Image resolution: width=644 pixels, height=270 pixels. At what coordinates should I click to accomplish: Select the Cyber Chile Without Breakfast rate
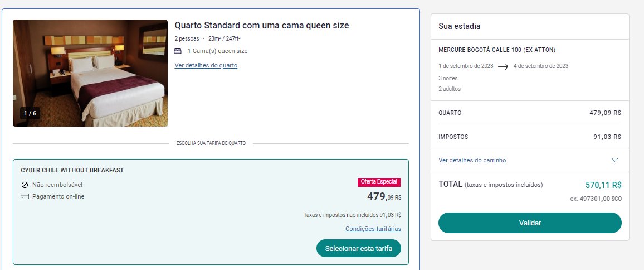tap(72, 170)
